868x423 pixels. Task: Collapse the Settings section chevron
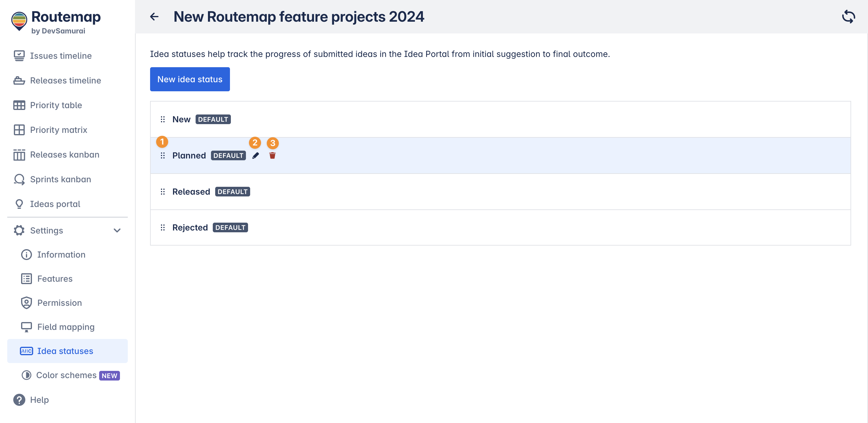117,230
